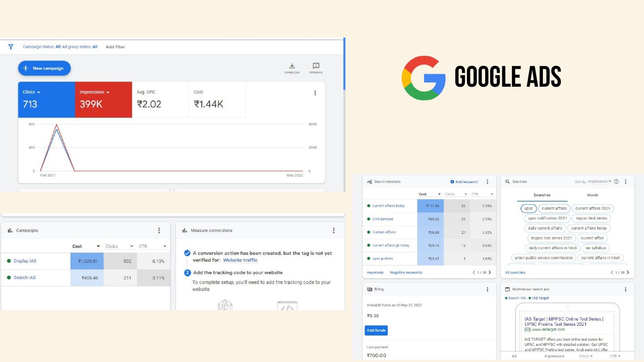The image size is (644, 362).
Task: Open the three-dot menu on the metrics chart card
Action: (315, 93)
